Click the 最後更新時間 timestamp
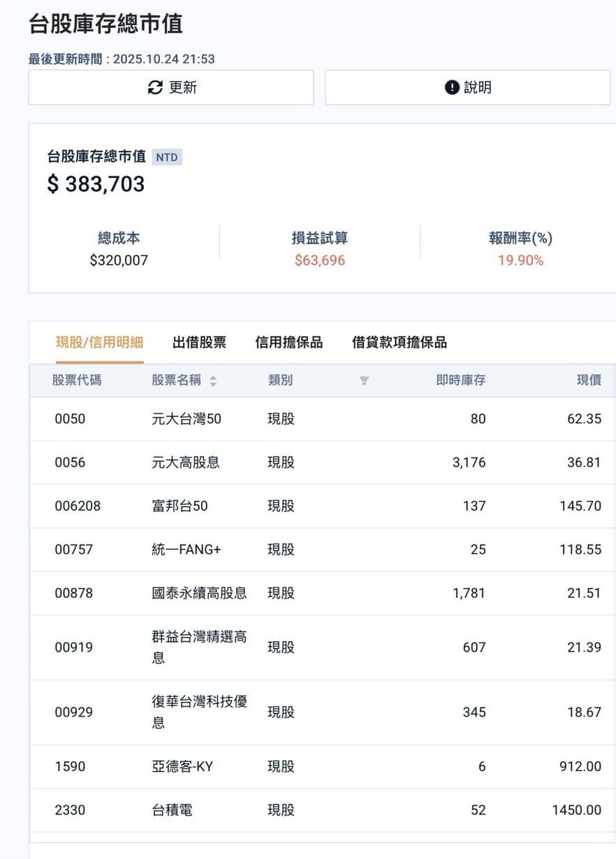This screenshot has height=859, width=616. pos(122,59)
